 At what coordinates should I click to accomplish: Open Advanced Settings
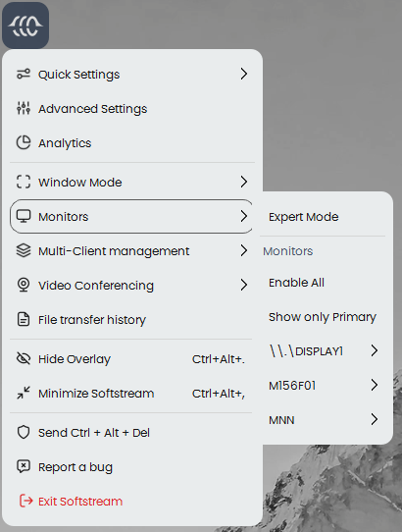[x=132, y=109]
